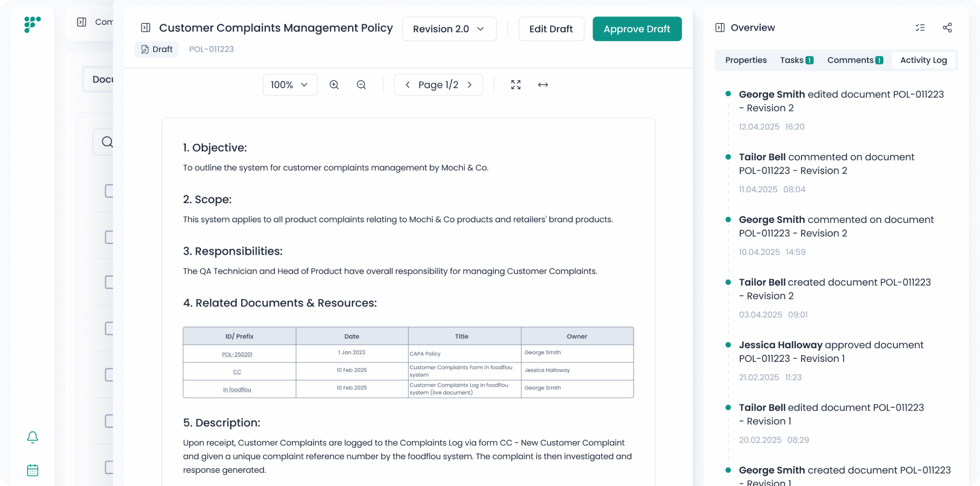Click Approve Draft button

pos(637,29)
